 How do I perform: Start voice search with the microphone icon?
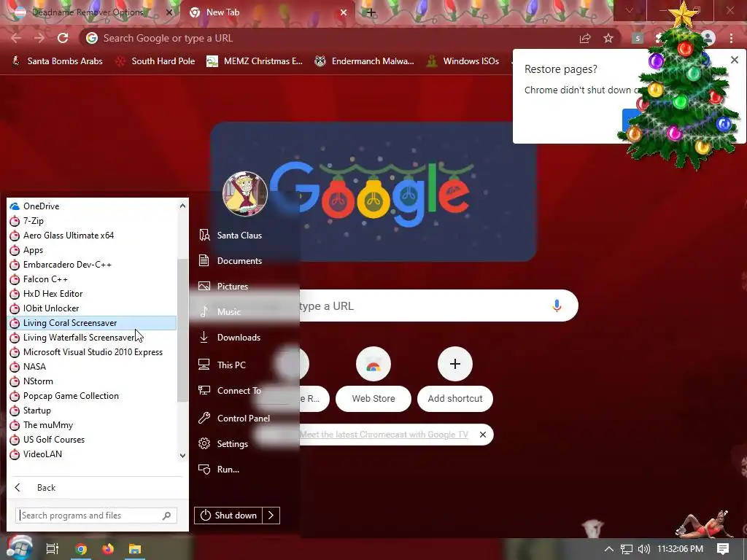557,306
